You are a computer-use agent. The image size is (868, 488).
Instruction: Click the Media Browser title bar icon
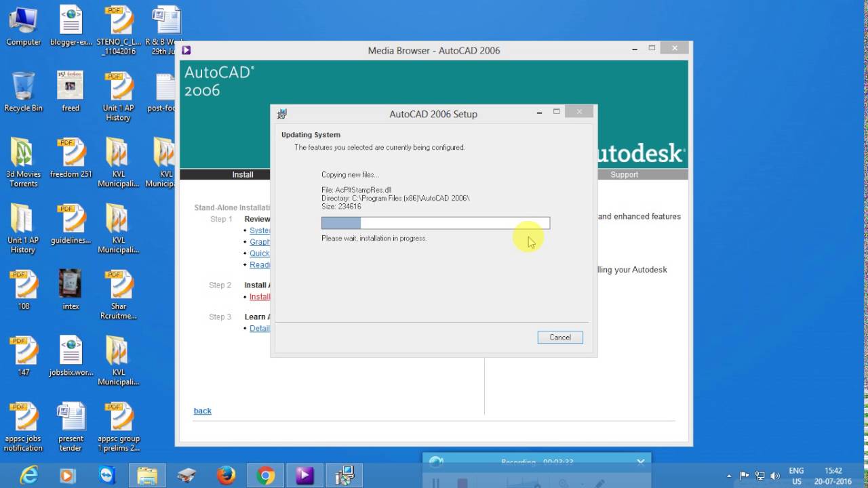tap(186, 50)
